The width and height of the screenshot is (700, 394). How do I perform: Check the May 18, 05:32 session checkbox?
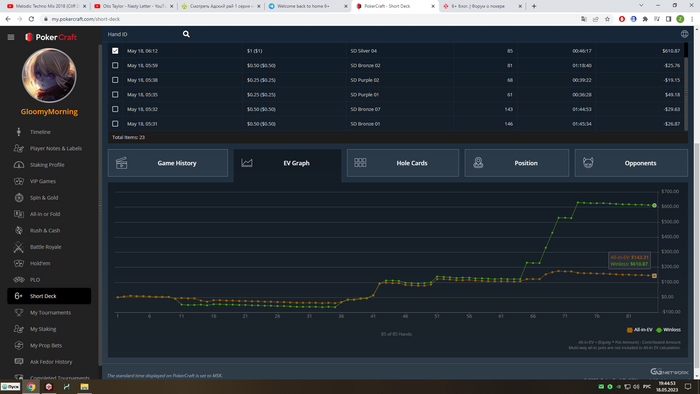coord(115,109)
